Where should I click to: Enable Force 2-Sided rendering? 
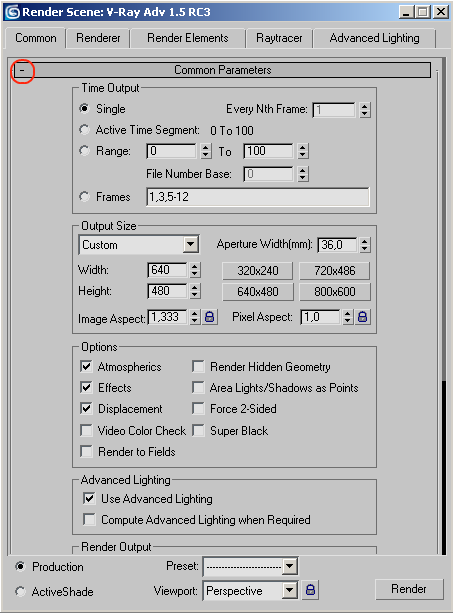coord(198,409)
